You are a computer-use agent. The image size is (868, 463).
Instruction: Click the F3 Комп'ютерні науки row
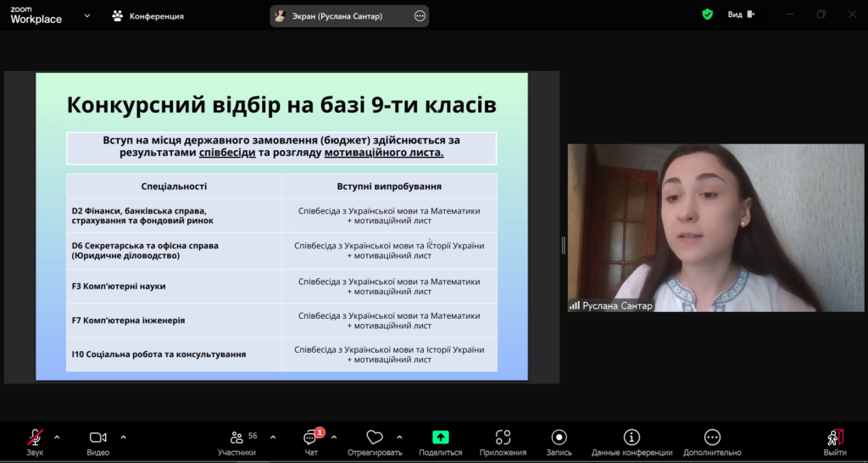[281, 287]
